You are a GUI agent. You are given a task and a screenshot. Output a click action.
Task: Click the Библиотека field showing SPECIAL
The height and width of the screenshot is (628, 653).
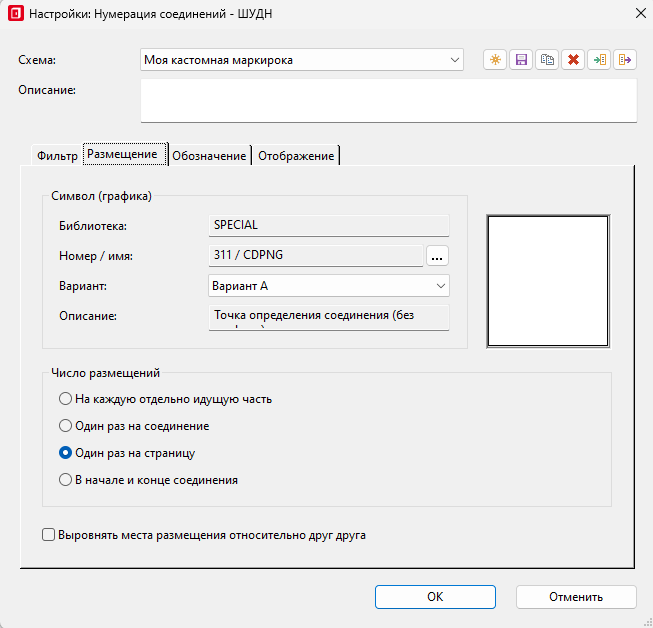coord(329,225)
